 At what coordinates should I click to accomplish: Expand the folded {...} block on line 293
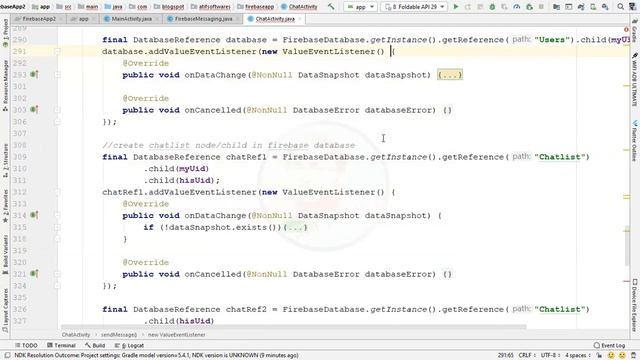(450, 75)
